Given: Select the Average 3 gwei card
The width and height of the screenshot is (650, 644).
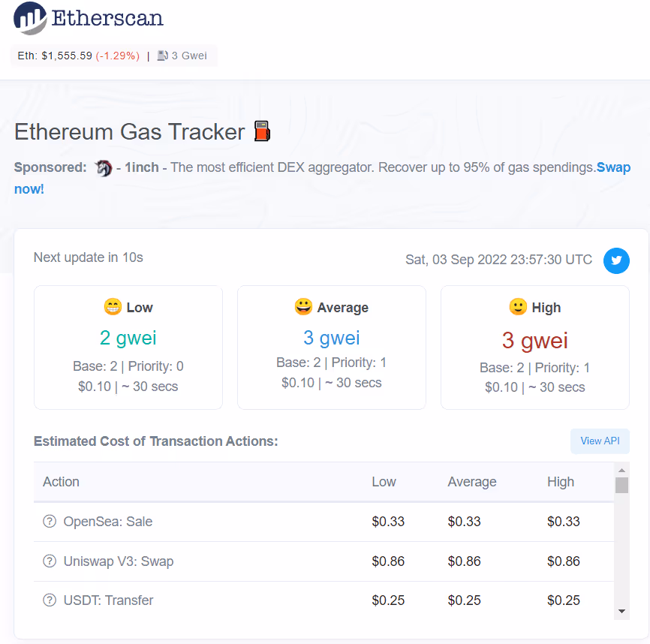Looking at the screenshot, I should tap(332, 348).
